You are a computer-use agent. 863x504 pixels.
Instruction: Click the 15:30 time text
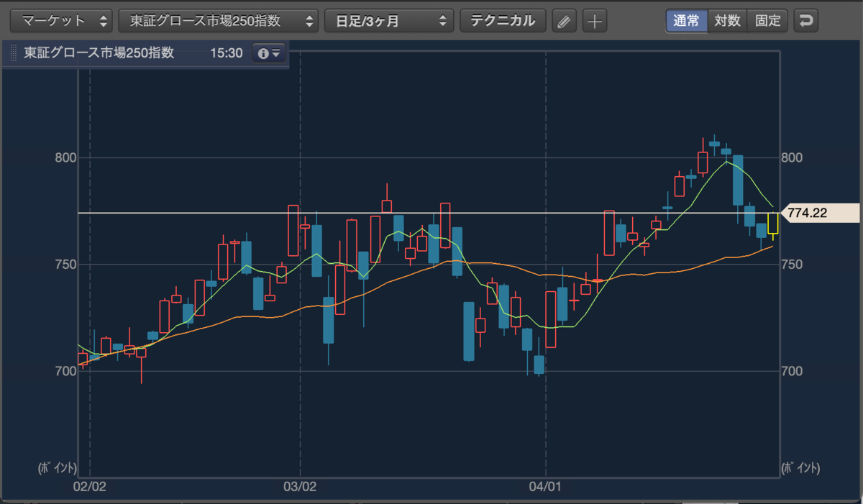pyautogui.click(x=227, y=53)
